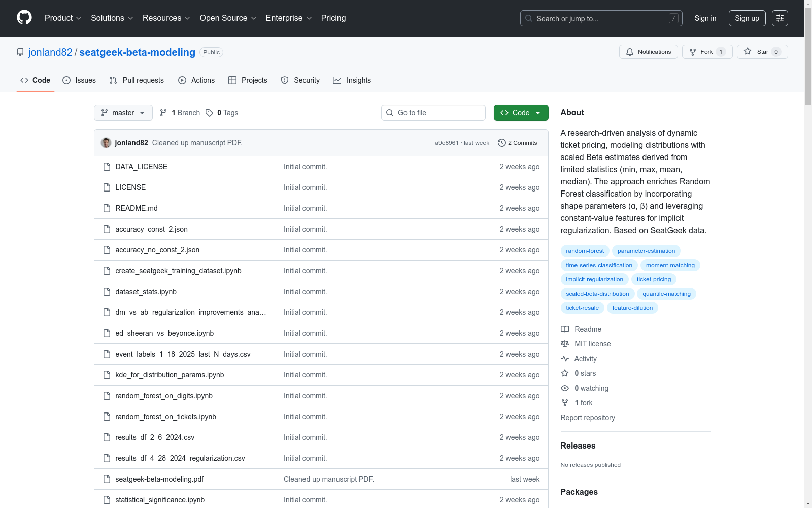This screenshot has width=812, height=508.
Task: Click the file icon beside DATA_LICENSE
Action: coord(107,167)
